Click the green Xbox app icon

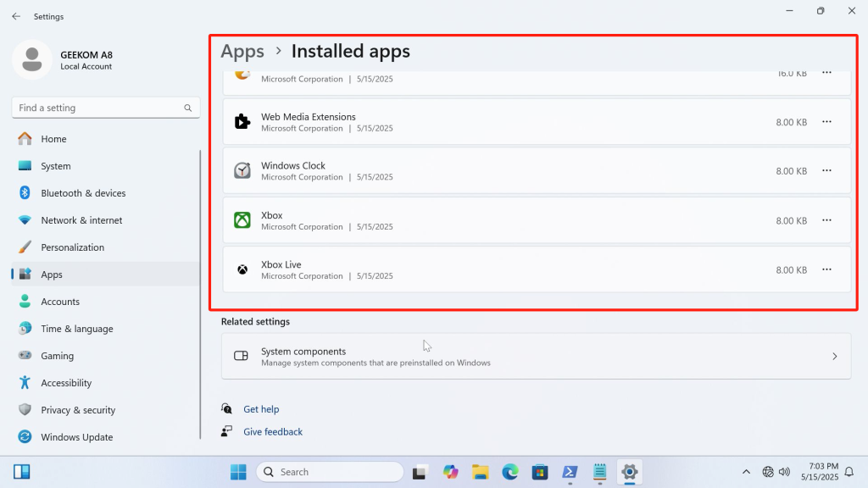(x=242, y=220)
